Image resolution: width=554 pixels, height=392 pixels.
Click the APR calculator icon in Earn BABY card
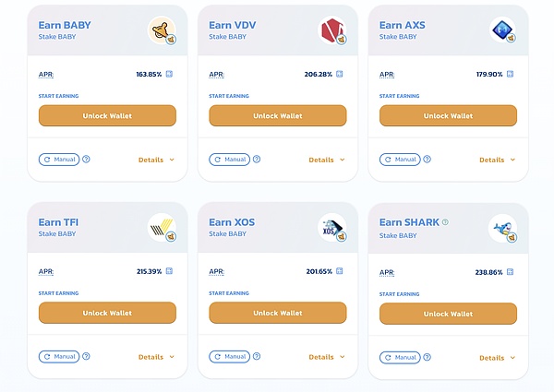[x=169, y=74]
